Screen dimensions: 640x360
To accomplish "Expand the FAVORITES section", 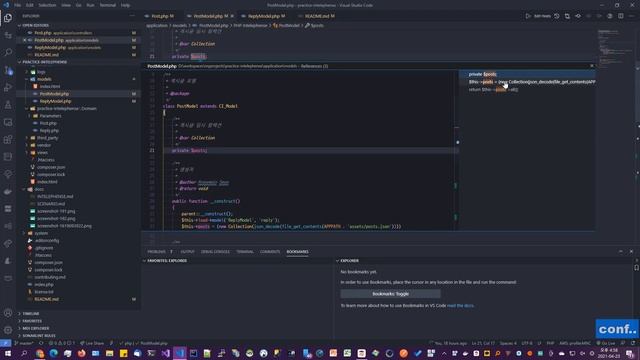I will tap(32, 321).
